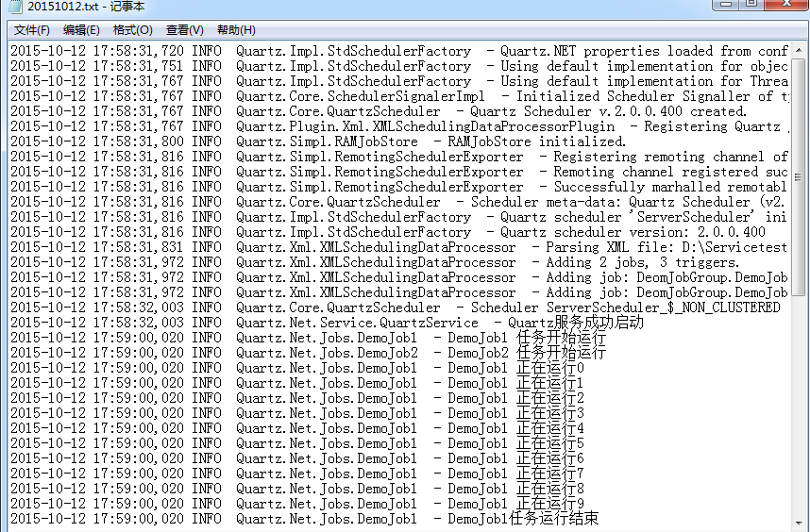Click timestamp 17:58:31,751
Image resolution: width=810 pixels, height=532 pixels.
click(139, 66)
